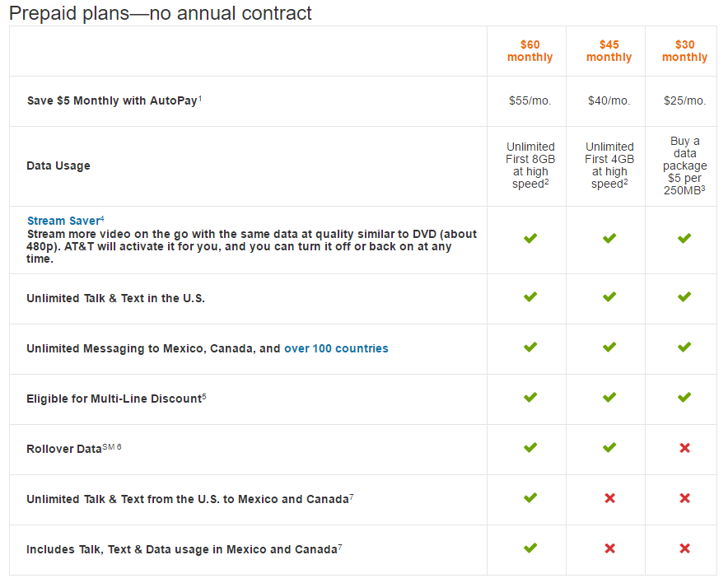The width and height of the screenshot is (728, 583).
Task: Click the Unlimited First 8GB data cell
Action: click(x=530, y=166)
